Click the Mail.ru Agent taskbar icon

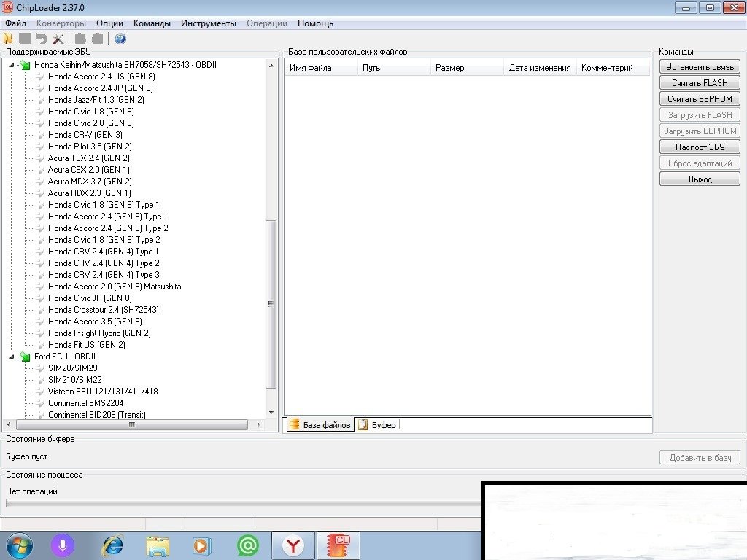pyautogui.click(x=248, y=545)
